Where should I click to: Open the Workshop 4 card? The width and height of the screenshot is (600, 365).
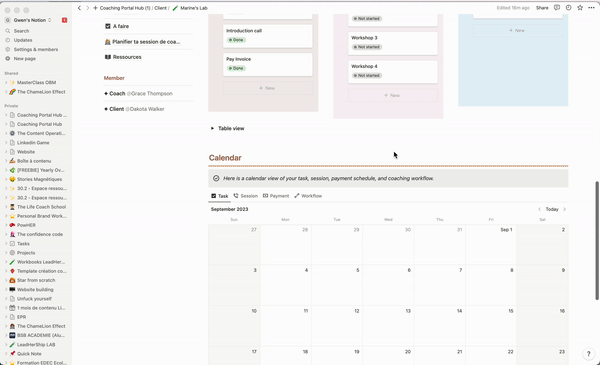(392, 72)
